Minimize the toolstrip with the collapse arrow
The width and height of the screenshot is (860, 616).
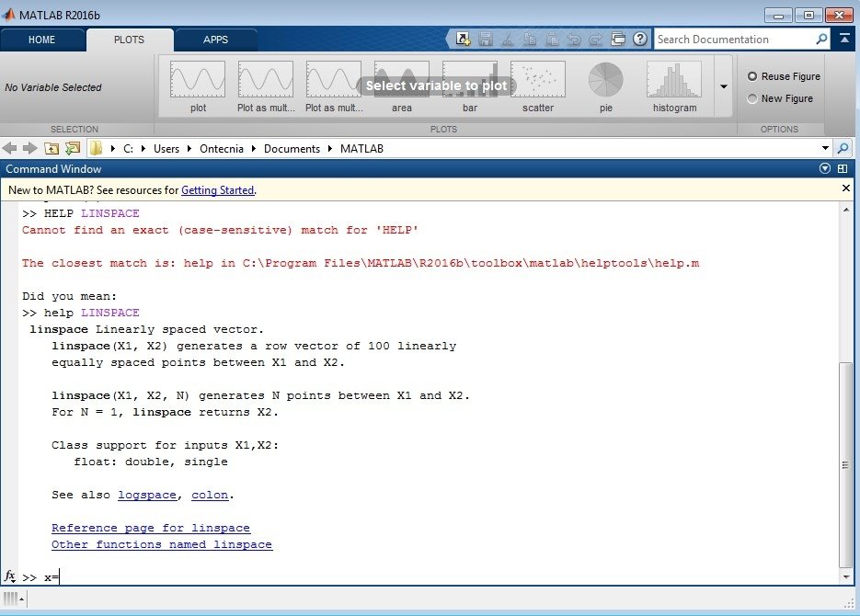(844, 39)
